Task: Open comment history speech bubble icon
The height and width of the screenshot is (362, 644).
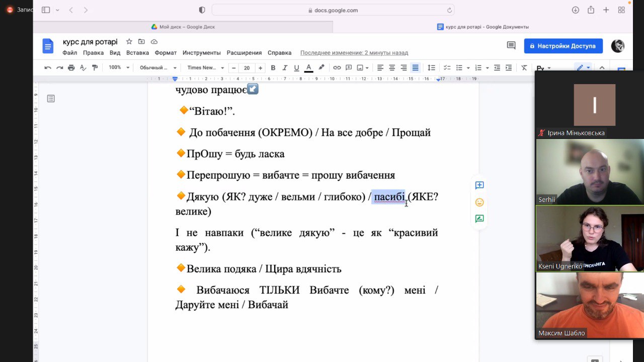Action: (511, 46)
